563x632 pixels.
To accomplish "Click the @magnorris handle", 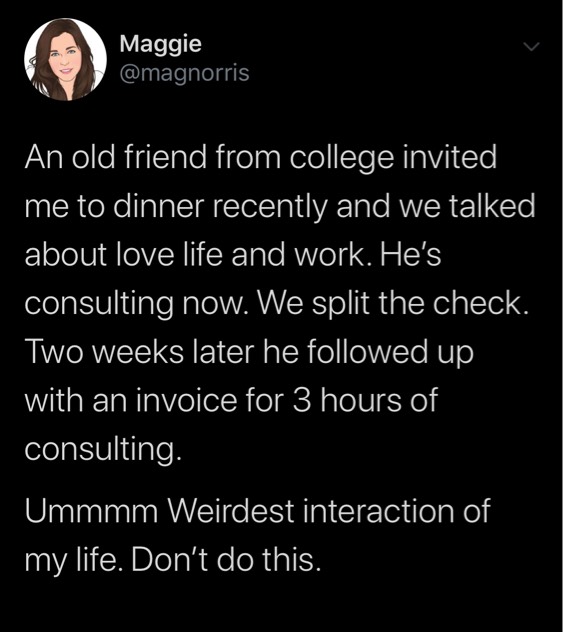I will click(185, 73).
